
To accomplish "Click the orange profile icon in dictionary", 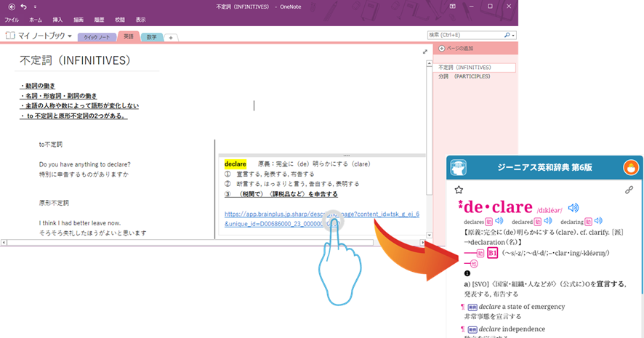I will [x=631, y=168].
